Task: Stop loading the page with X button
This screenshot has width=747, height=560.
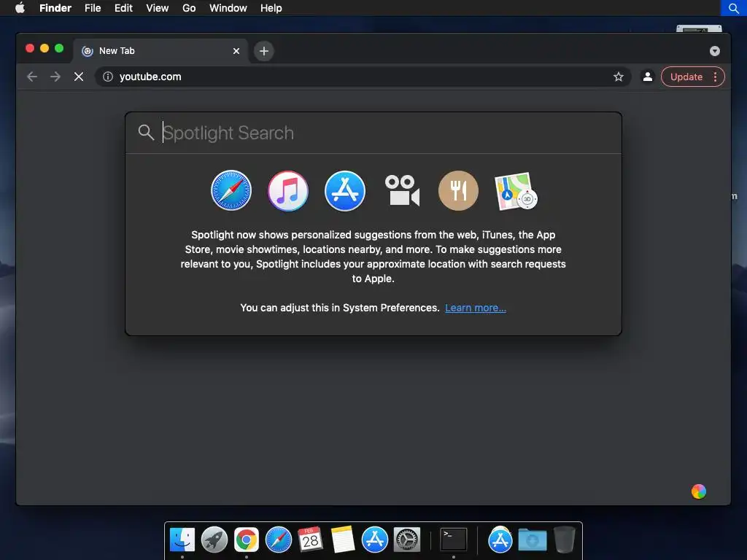Action: (x=79, y=77)
